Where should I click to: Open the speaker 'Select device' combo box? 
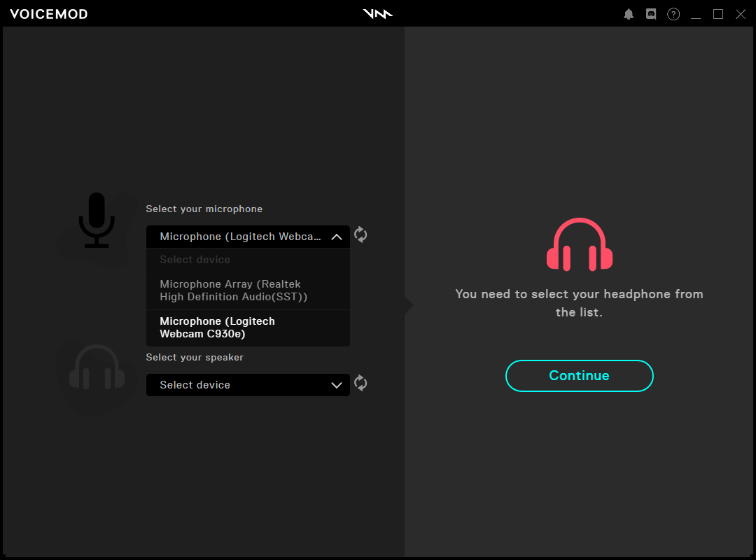coord(238,385)
